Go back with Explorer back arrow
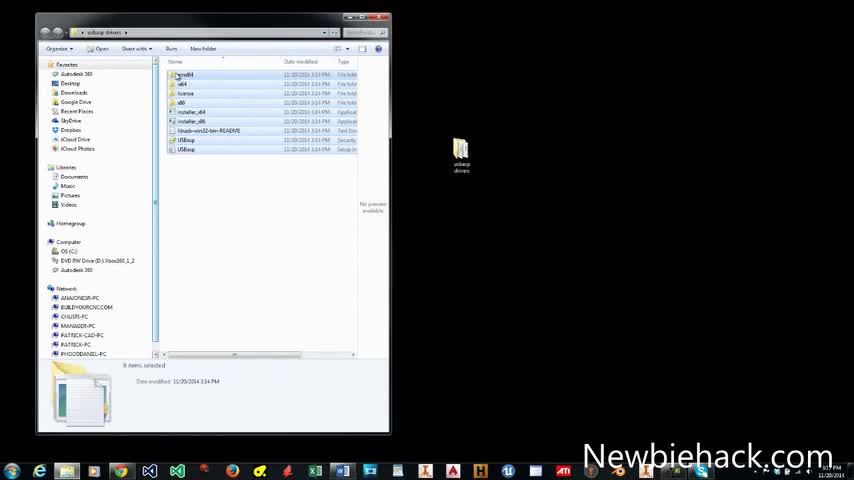Image resolution: width=854 pixels, height=480 pixels. [x=46, y=33]
